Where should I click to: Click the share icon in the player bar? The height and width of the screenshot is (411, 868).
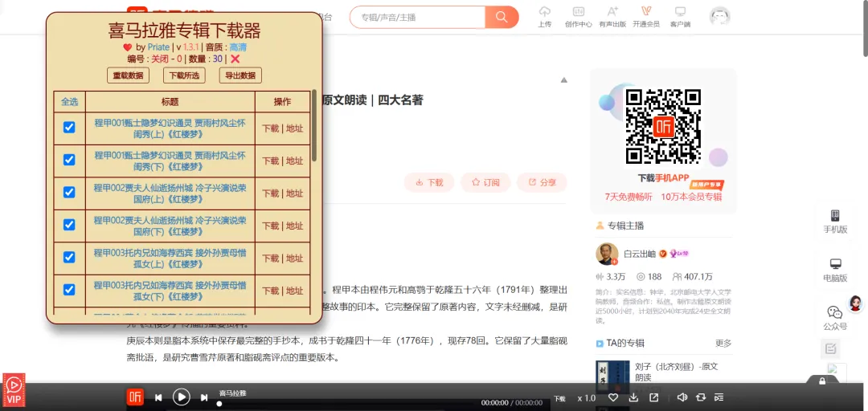pos(653,397)
